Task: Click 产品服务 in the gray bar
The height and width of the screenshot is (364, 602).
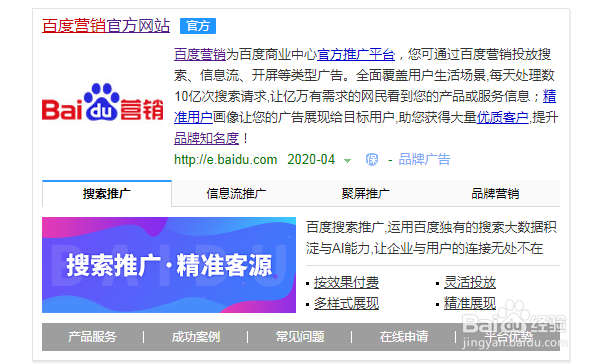Action: click(92, 337)
